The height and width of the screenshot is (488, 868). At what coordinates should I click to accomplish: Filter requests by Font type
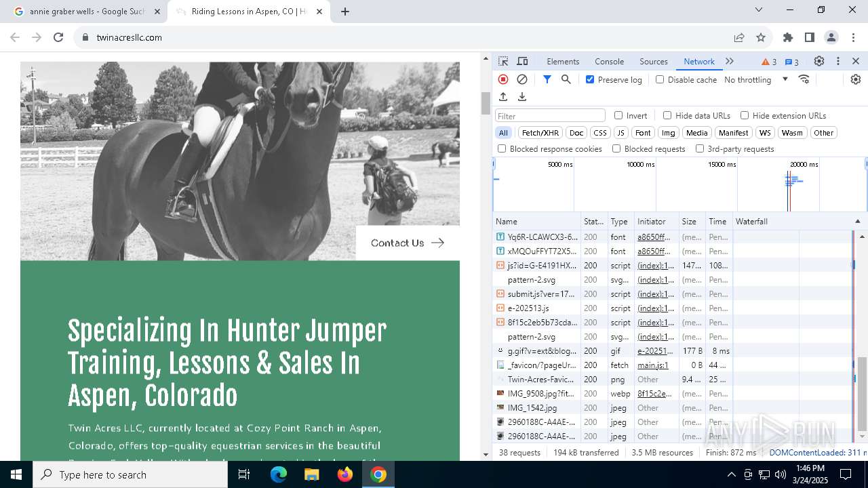(643, 133)
